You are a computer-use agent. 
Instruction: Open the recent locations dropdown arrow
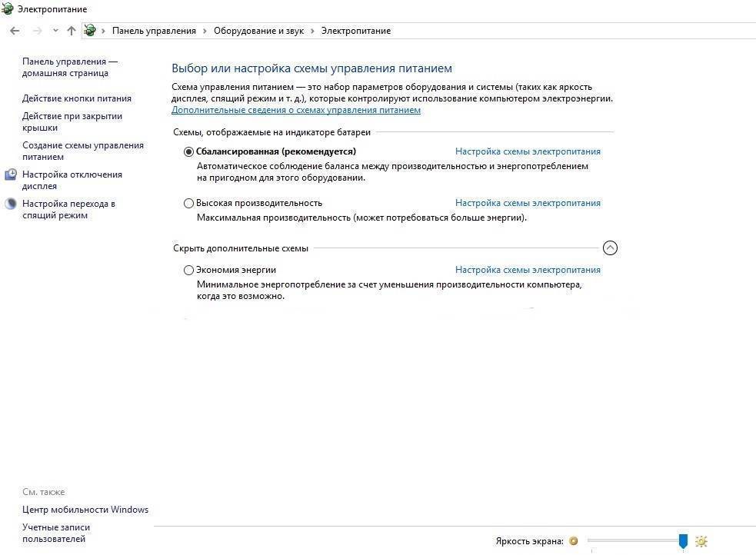[55, 31]
